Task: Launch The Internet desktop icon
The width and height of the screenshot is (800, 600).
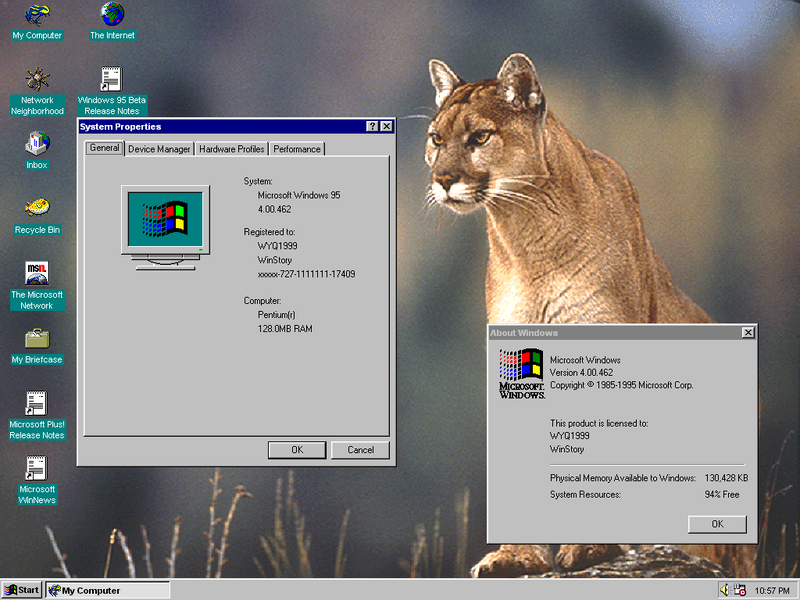Action: (111, 15)
